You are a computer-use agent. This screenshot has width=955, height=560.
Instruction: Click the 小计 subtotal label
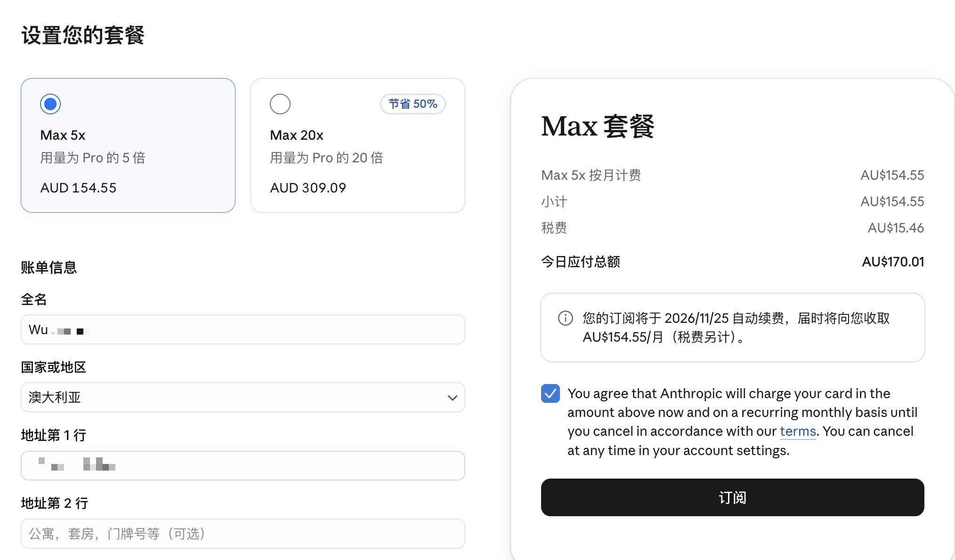click(x=554, y=201)
